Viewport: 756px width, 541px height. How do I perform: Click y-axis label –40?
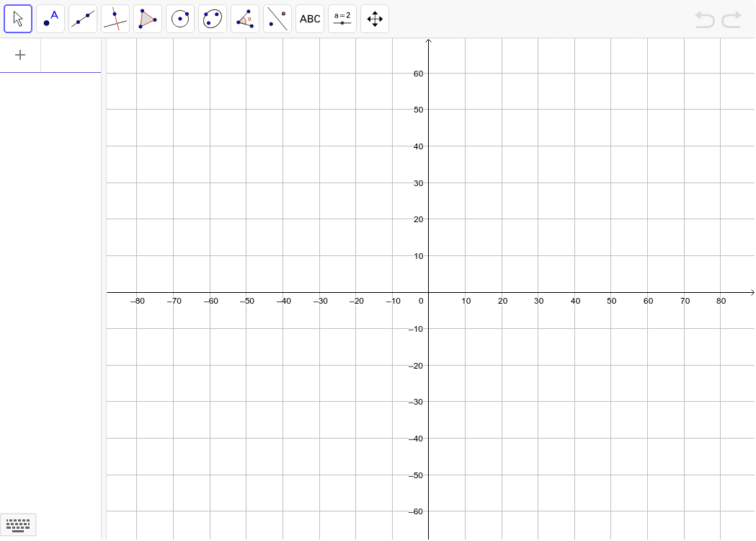coord(416,439)
